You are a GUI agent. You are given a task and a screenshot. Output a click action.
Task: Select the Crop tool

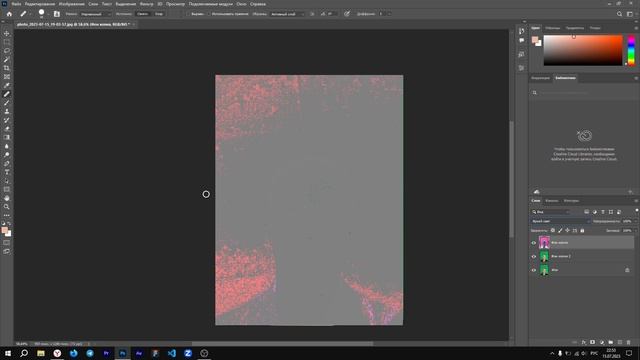coord(7,68)
